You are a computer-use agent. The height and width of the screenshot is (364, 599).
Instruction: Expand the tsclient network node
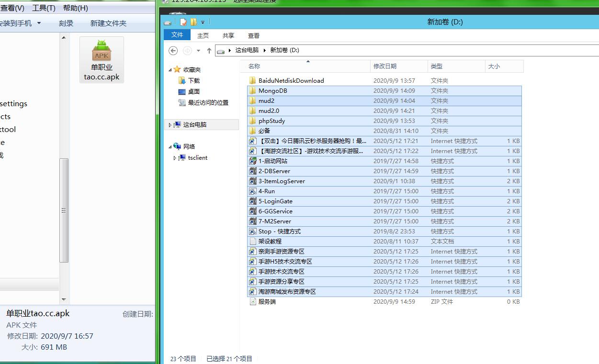[175, 158]
